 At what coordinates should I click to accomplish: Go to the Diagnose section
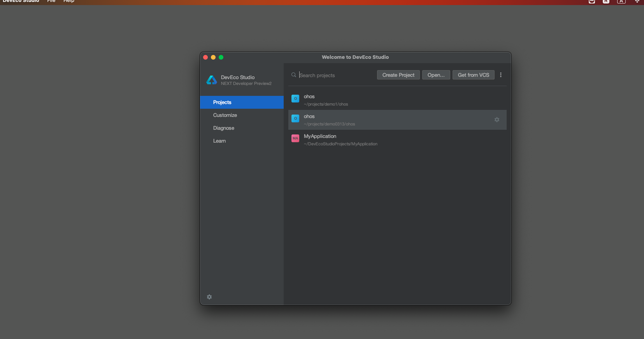click(x=224, y=128)
